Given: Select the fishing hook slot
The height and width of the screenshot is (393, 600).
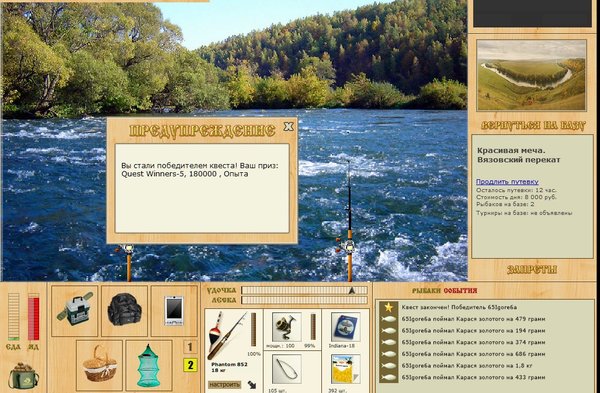Looking at the screenshot, I should [287, 369].
